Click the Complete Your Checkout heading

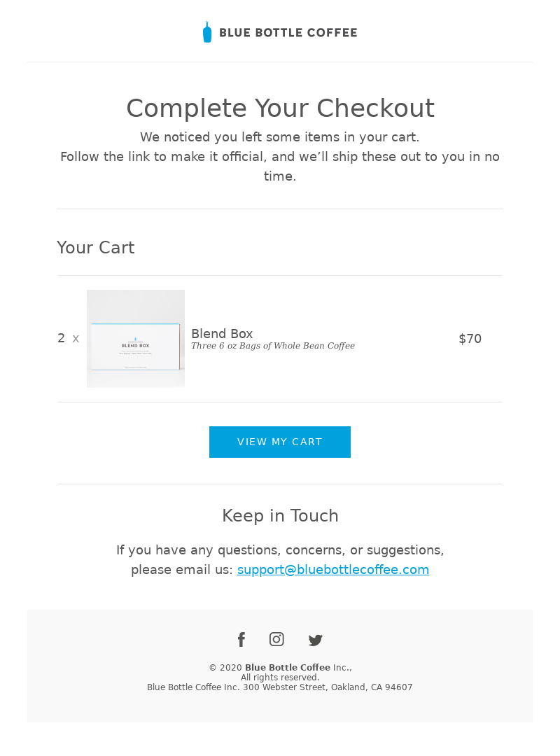[280, 108]
